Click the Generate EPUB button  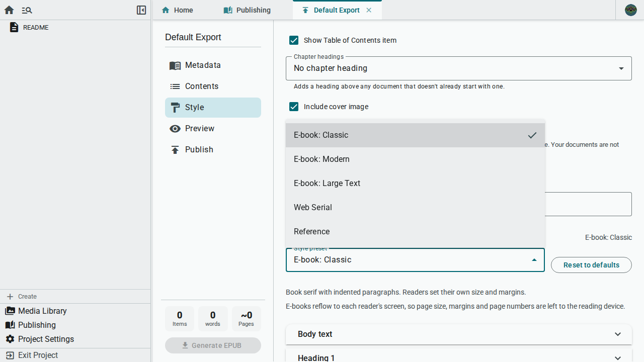pos(213,345)
